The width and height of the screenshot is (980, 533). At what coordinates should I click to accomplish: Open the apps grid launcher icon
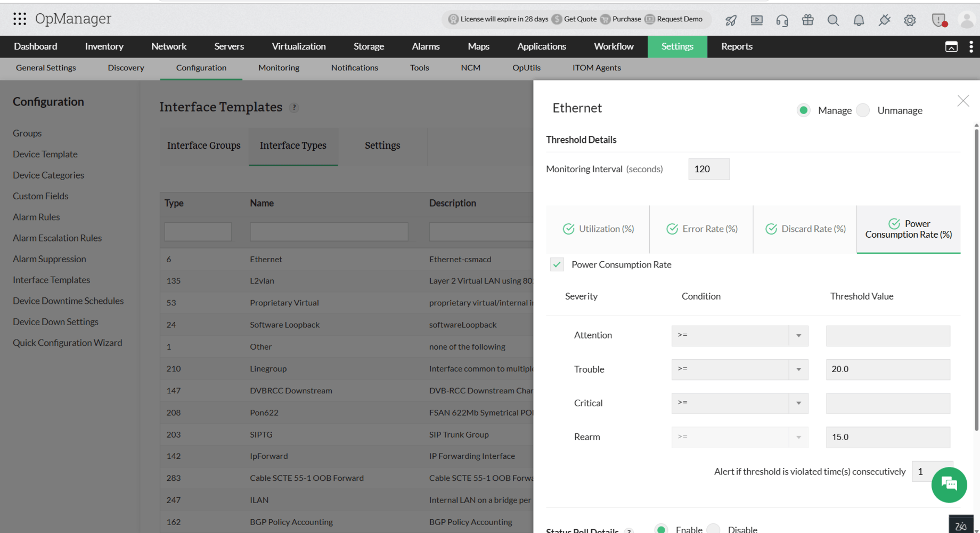[20, 19]
